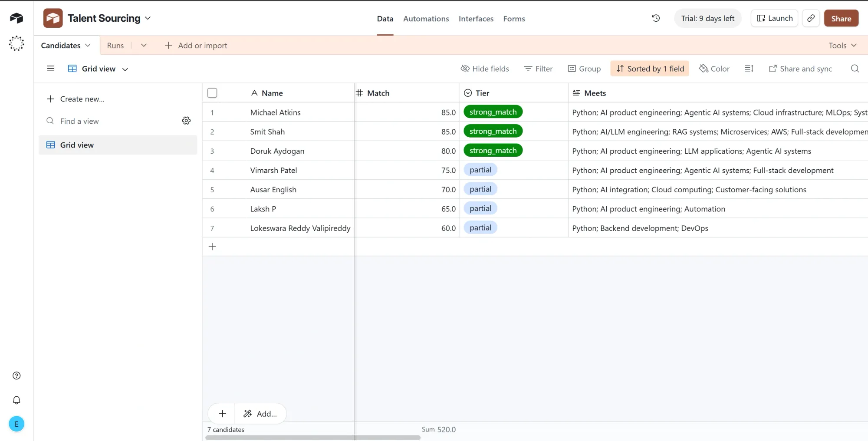Select the Michael Atkins name cell
The image size is (868, 441).
pyautogui.click(x=299, y=112)
